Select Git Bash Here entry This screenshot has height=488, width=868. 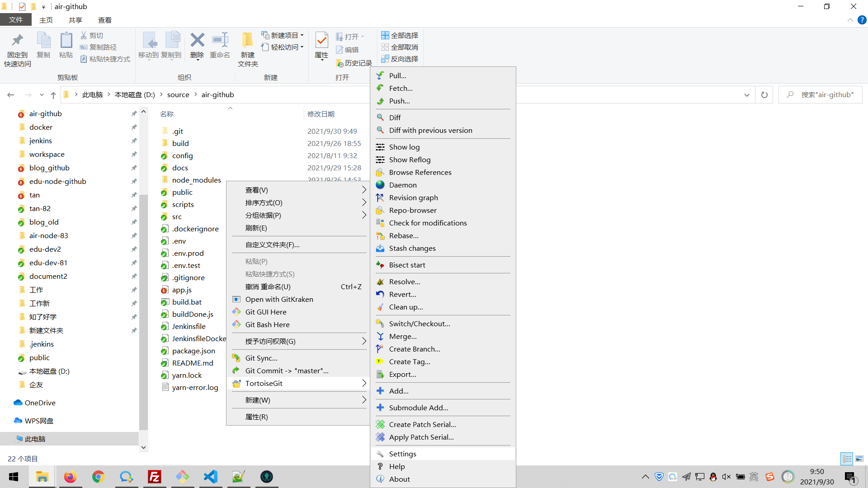click(267, 324)
